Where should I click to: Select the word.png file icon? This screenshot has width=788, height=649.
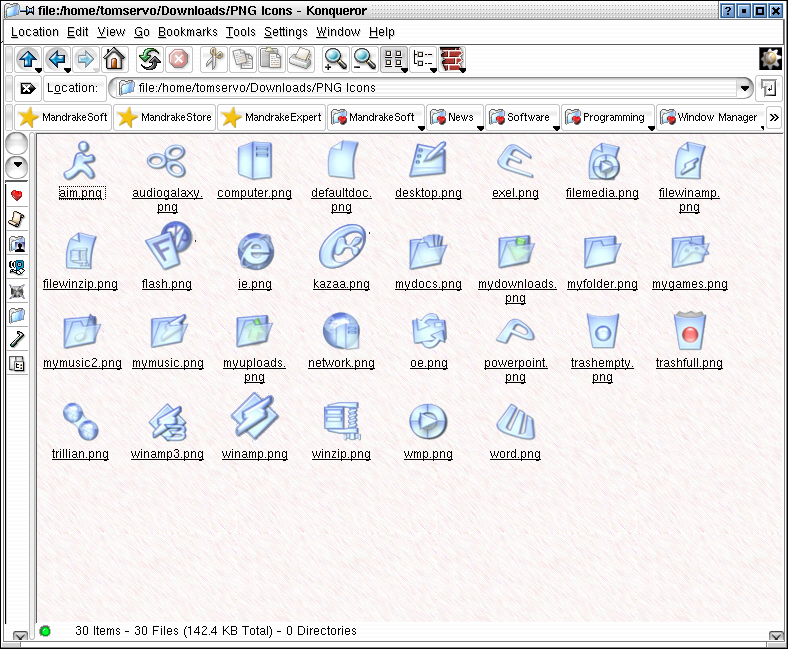(515, 422)
